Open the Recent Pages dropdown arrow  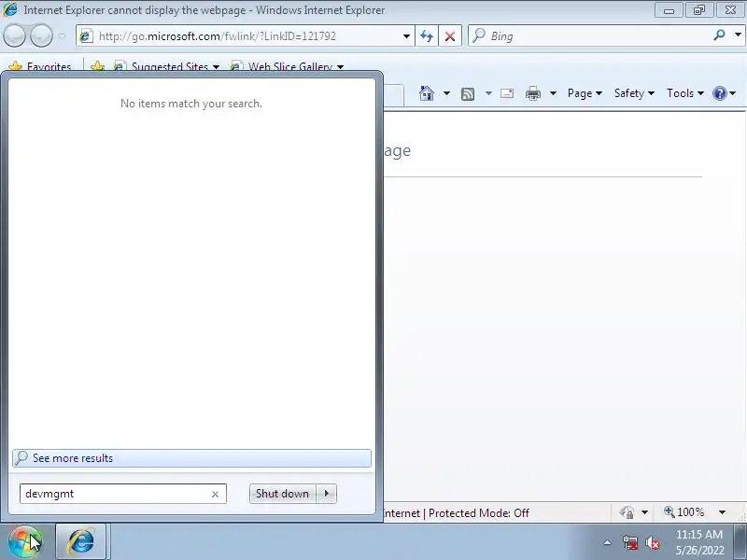pyautogui.click(x=62, y=35)
